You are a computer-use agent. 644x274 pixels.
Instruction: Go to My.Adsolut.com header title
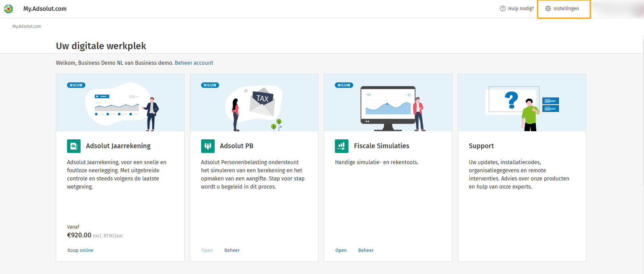[x=45, y=9]
